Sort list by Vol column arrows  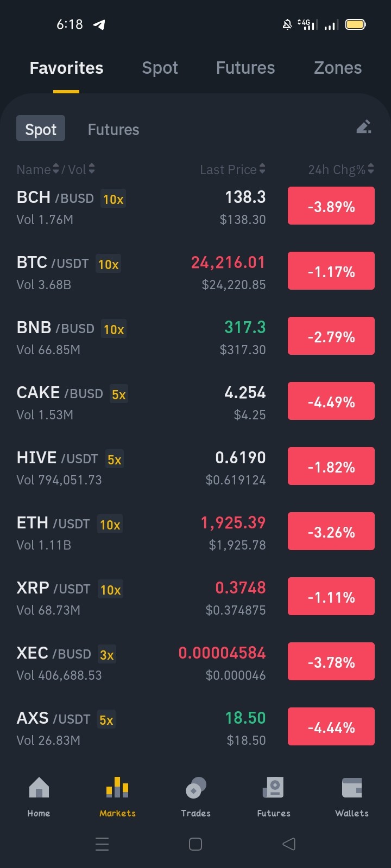(92, 169)
